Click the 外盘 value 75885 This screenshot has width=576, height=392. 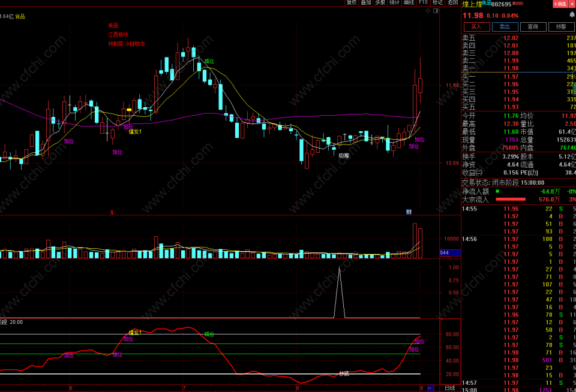coord(510,148)
